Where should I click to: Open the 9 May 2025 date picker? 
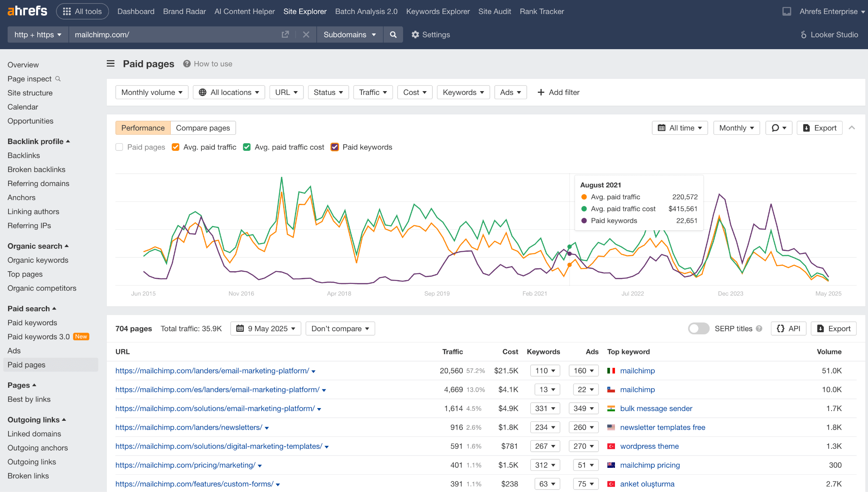(265, 328)
